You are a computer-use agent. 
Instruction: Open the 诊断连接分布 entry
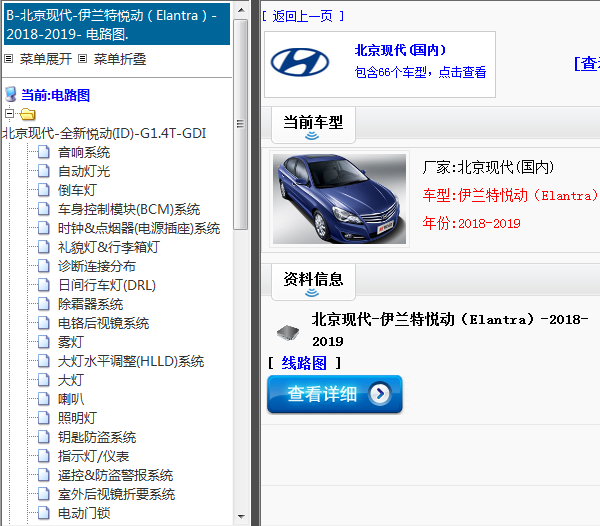coord(97,266)
